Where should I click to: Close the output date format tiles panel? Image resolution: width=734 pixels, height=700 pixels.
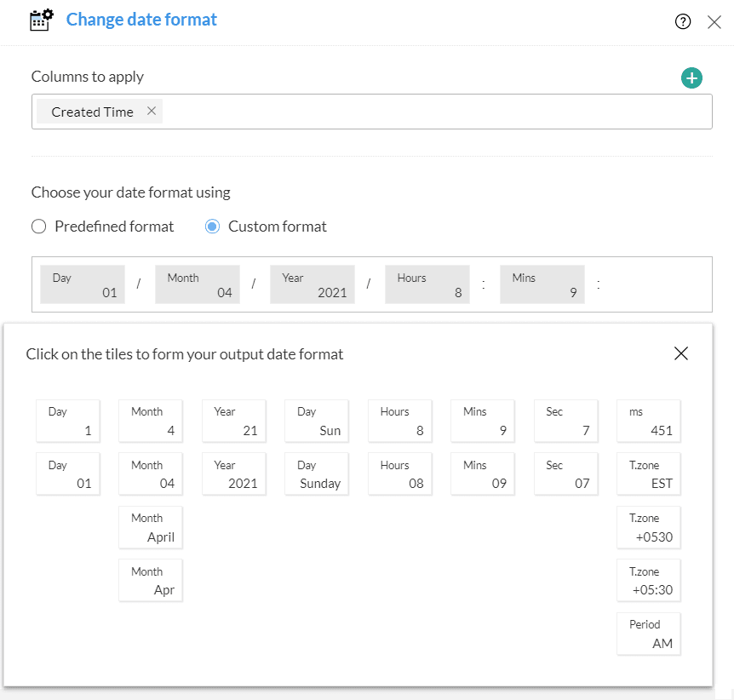(x=680, y=353)
